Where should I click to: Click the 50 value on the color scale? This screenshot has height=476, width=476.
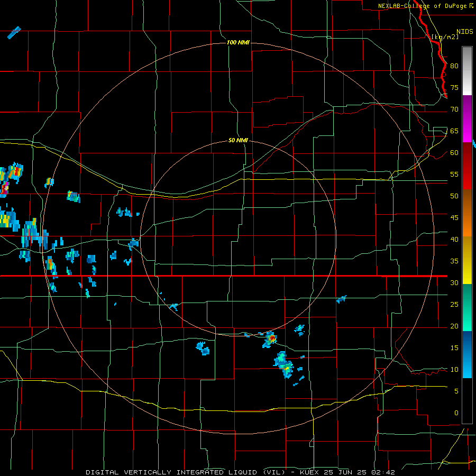(454, 196)
